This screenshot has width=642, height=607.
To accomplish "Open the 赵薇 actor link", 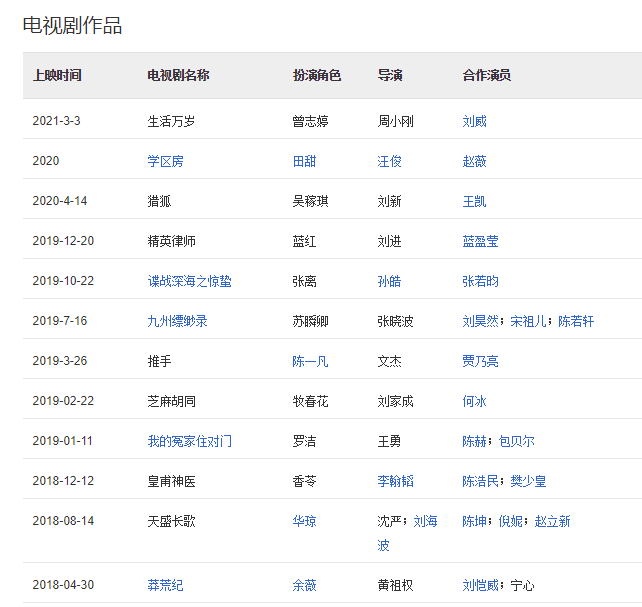I will 474,161.
